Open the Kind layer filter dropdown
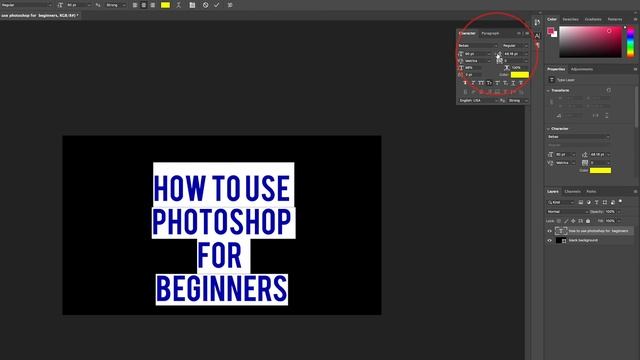640x360 pixels. pyautogui.click(x=561, y=202)
